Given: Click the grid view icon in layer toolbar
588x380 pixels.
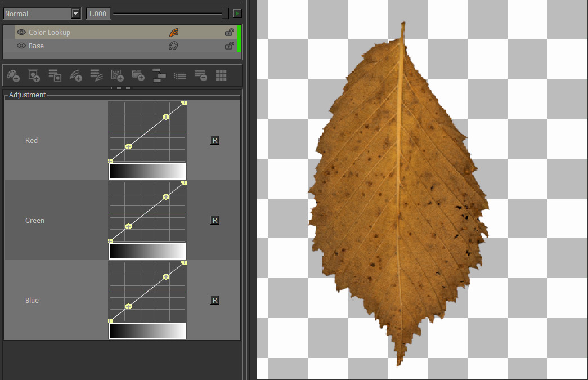Looking at the screenshot, I should [x=221, y=75].
